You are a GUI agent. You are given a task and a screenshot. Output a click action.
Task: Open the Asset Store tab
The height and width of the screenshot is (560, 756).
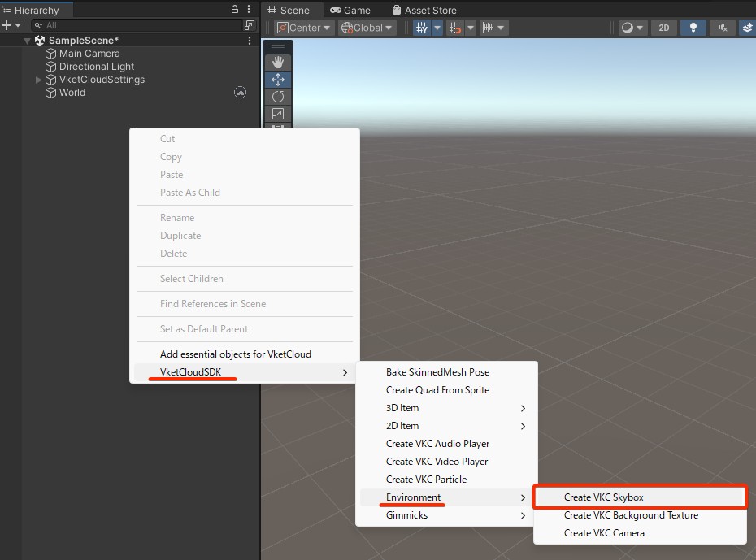click(424, 11)
